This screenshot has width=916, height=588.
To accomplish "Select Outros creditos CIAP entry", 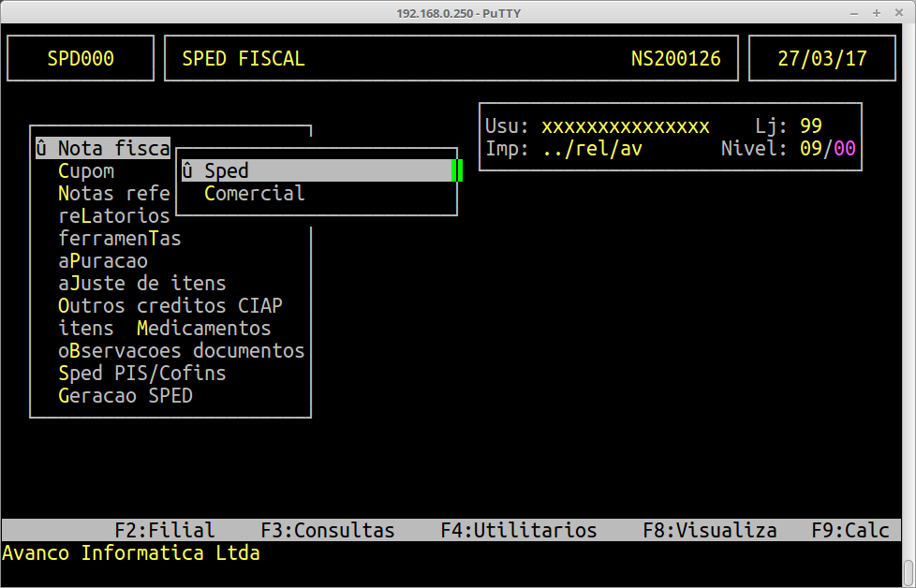I will 170,306.
